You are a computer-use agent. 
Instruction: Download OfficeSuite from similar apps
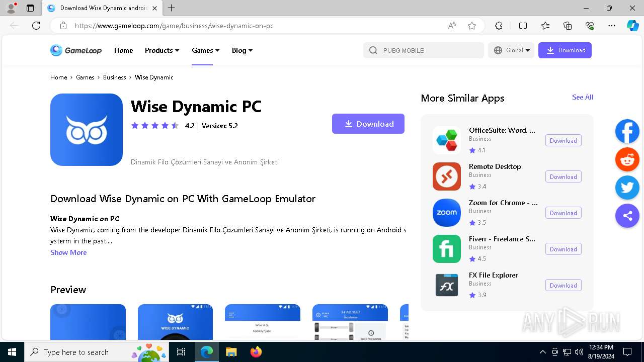[x=563, y=141]
